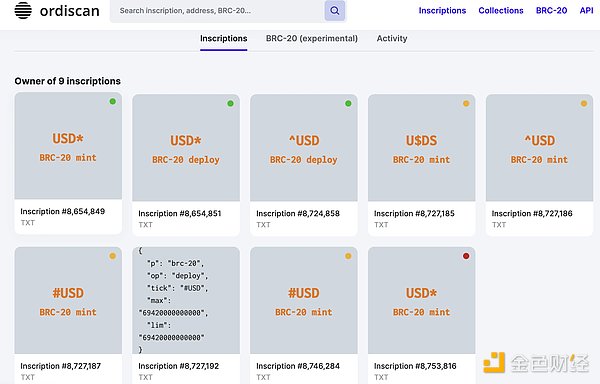Open the #USD mint thumbnail for #8,746,284

[304, 300]
